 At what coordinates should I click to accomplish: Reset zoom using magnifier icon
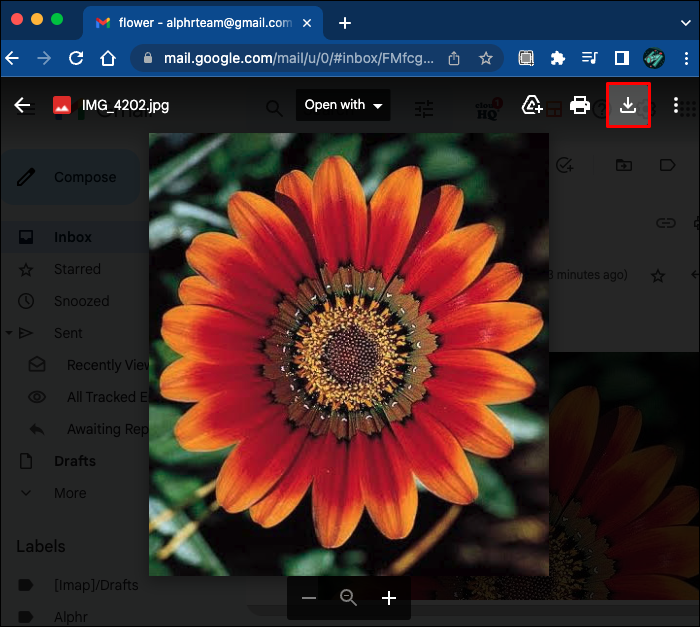[348, 598]
